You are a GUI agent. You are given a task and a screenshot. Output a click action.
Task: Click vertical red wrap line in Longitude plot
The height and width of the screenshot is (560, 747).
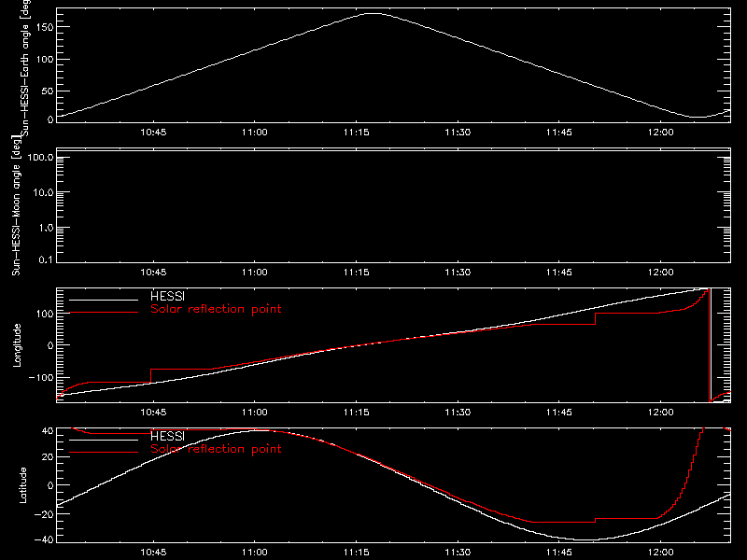click(710, 345)
